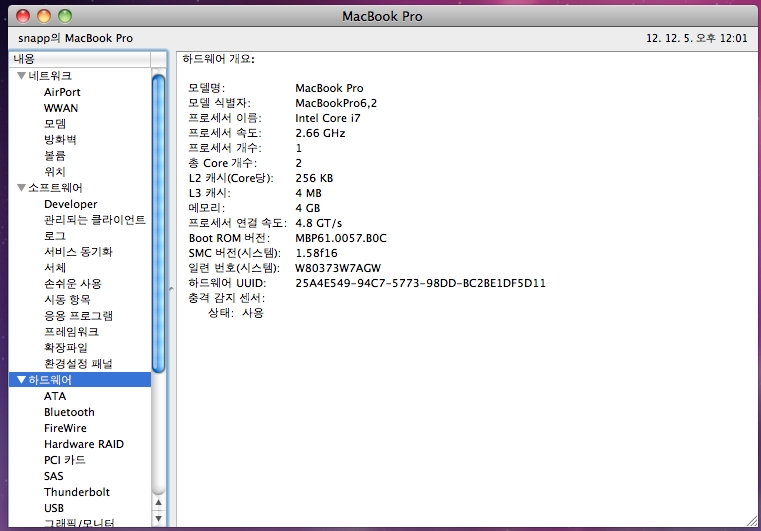
Task: Open the 방화벽 entry
Action: pos(60,140)
